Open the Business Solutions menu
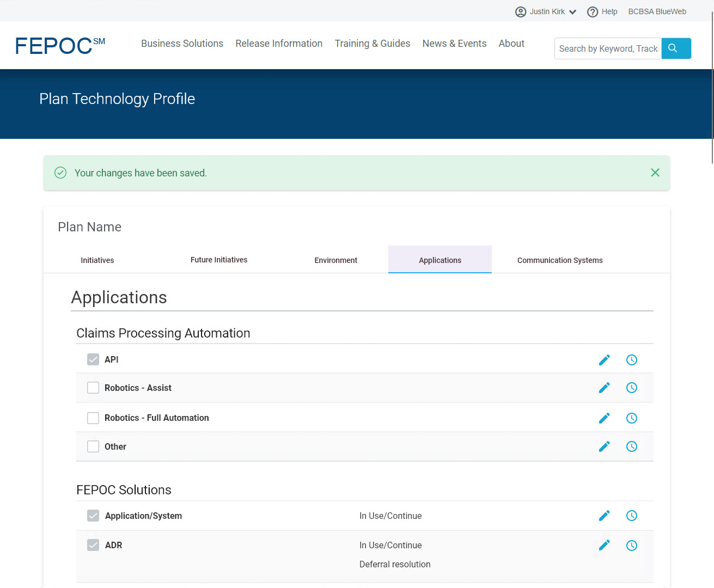 [x=182, y=44]
